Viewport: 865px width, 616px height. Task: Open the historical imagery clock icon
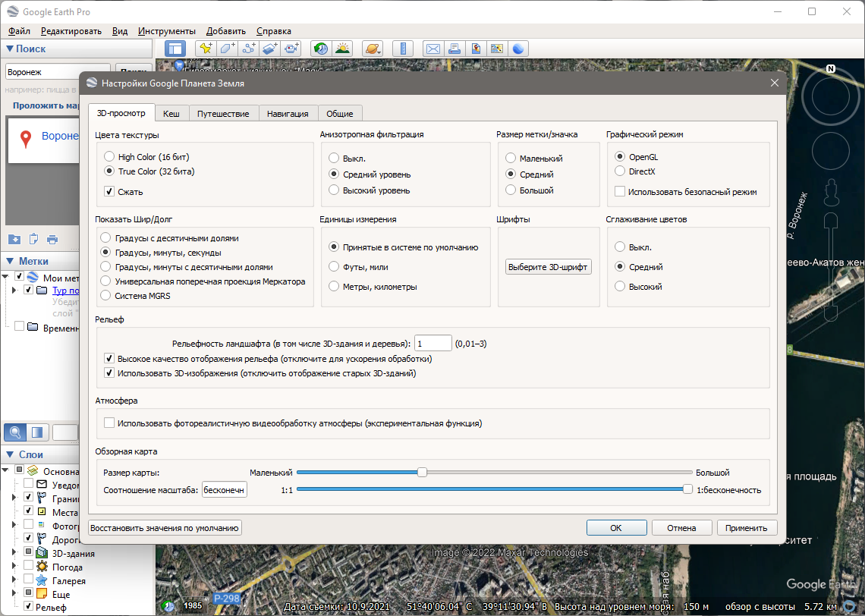click(x=321, y=49)
